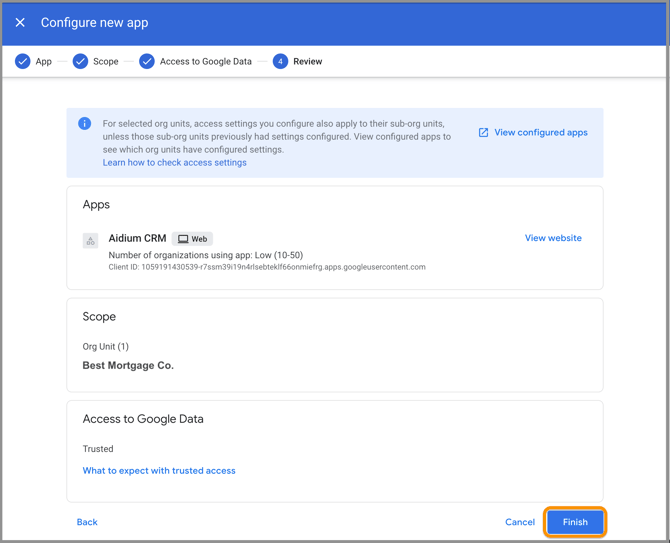Click the Trusted access status text
The image size is (670, 543).
[x=98, y=449]
